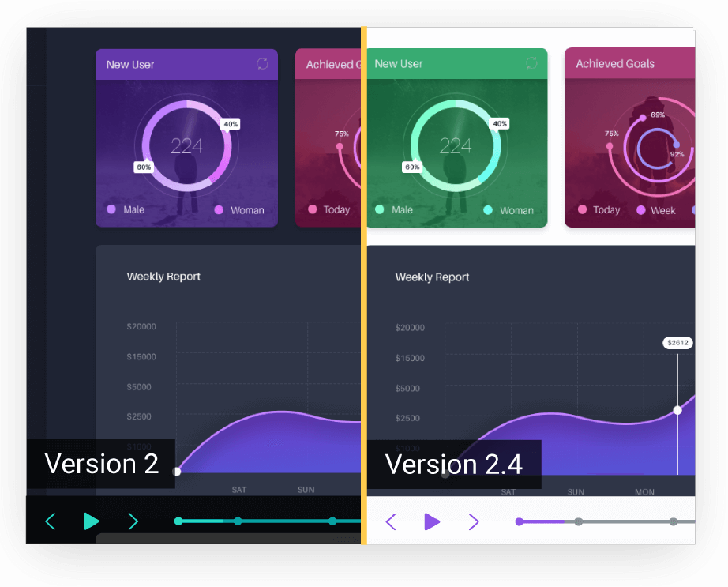
Task: Click SUN axis label in Version 2 chart
Action: tap(306, 490)
